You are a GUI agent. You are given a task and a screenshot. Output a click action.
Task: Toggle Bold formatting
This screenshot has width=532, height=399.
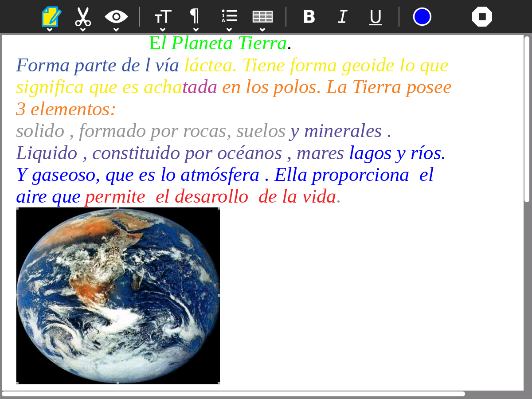point(309,17)
